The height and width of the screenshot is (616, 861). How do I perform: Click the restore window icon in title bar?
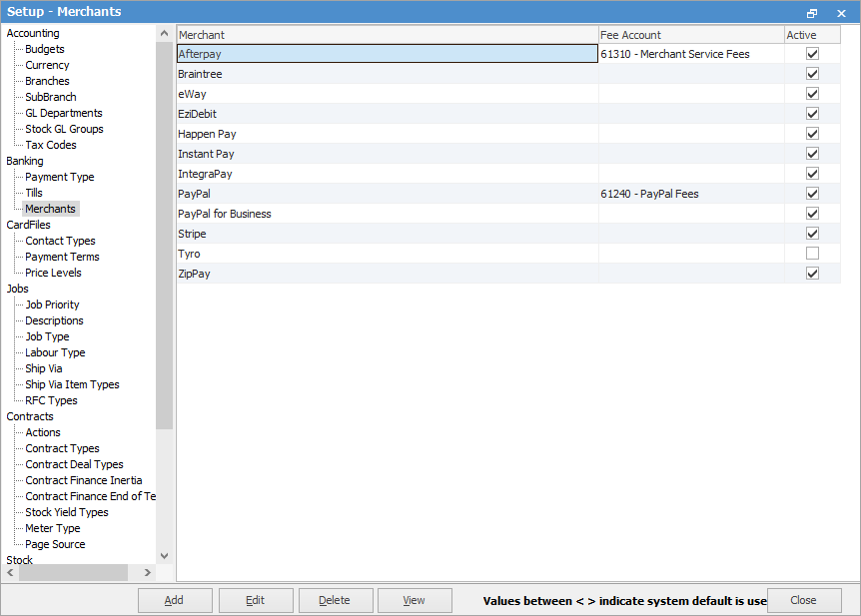coord(812,13)
